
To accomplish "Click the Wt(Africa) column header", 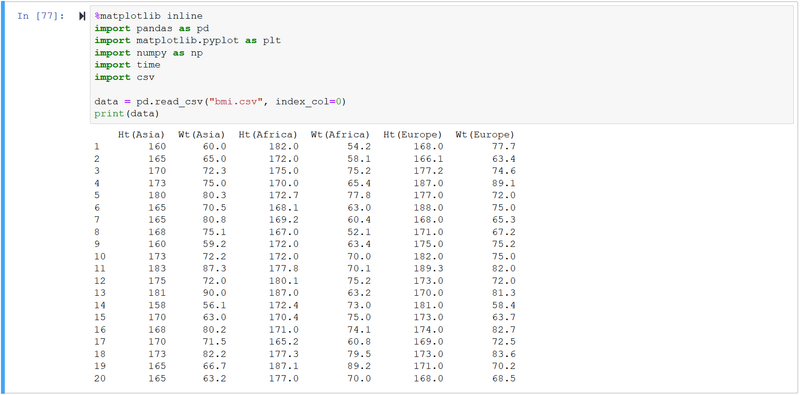I will click(340, 135).
